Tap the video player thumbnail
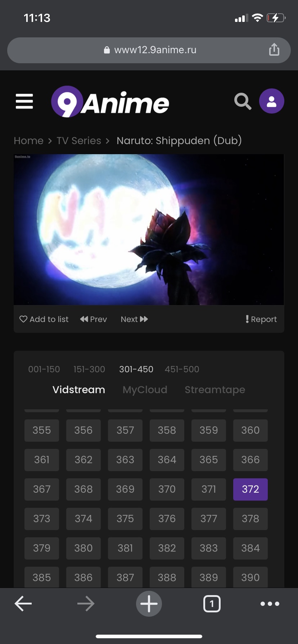This screenshot has height=644, width=298. click(149, 230)
